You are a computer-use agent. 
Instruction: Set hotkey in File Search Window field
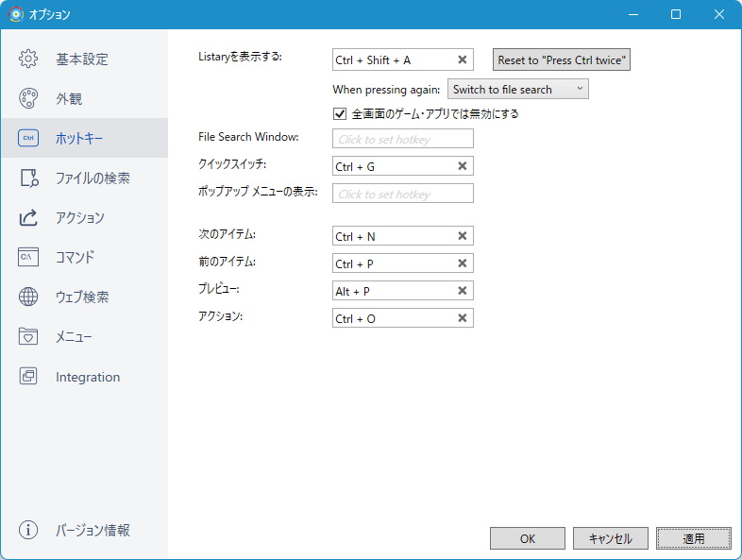(403, 139)
